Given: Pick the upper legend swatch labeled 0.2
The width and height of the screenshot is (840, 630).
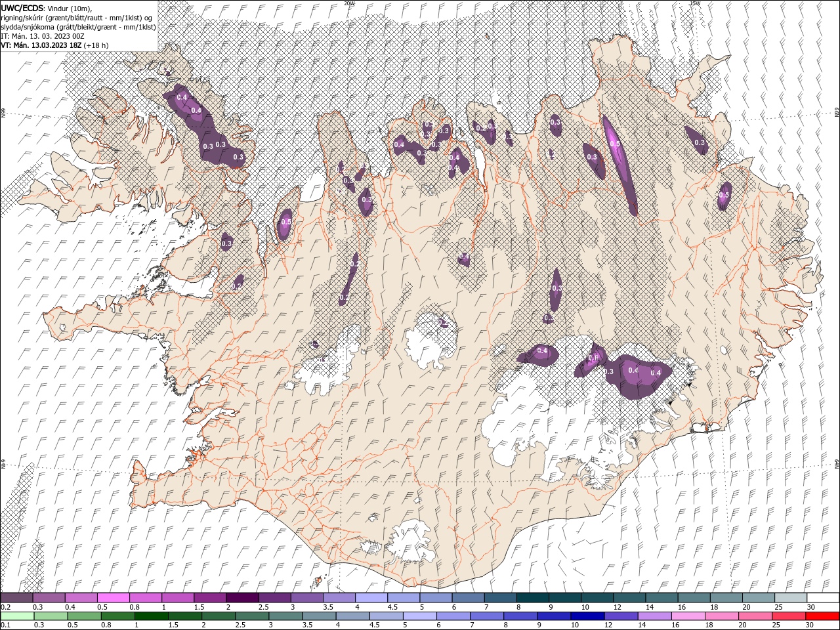Looking at the screenshot, I should click(16, 598).
